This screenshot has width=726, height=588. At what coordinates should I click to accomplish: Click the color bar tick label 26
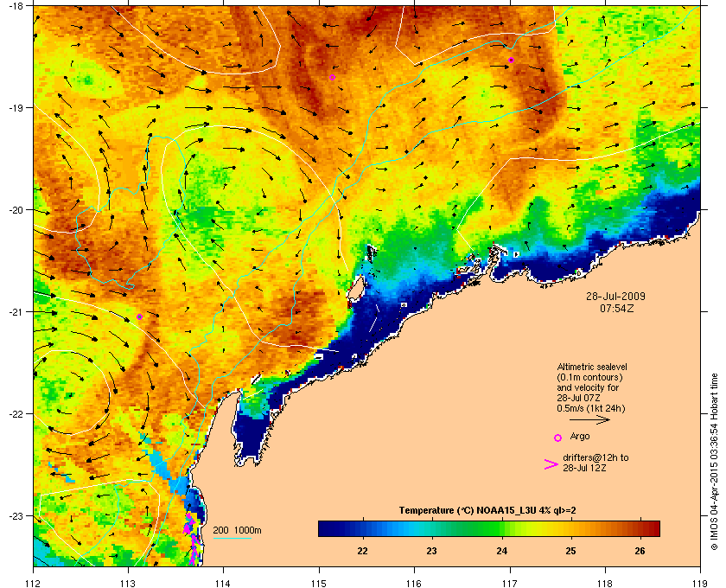(x=640, y=551)
